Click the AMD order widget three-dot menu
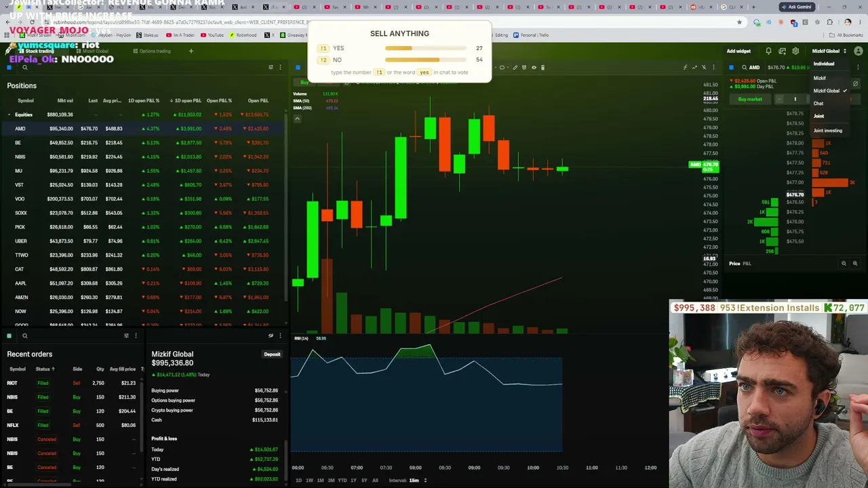 (858, 68)
